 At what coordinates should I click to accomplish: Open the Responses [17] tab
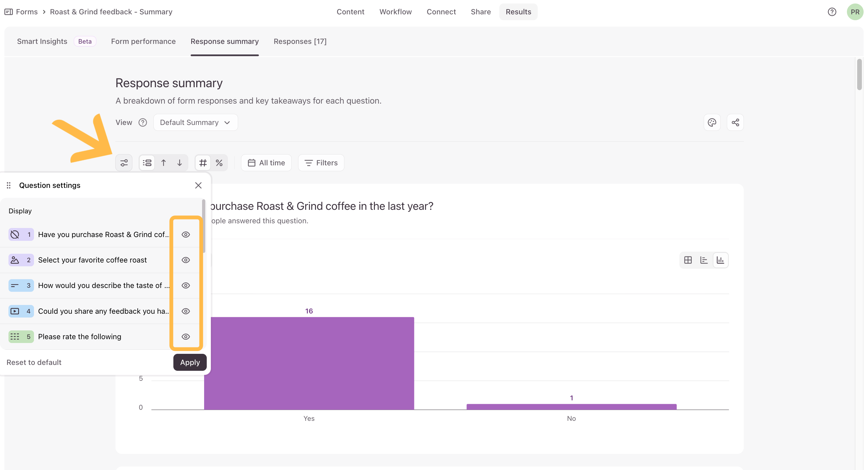[300, 42]
